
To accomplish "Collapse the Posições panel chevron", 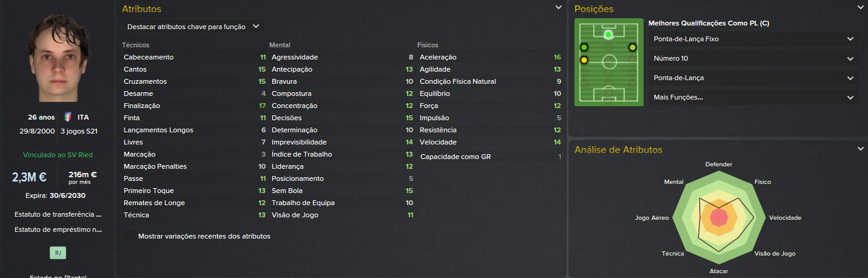I will (860, 8).
